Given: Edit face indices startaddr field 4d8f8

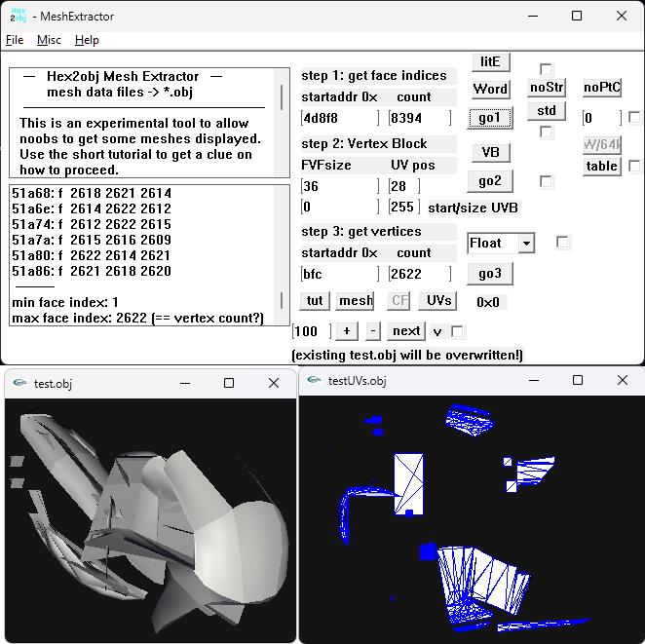Looking at the screenshot, I should pos(340,119).
